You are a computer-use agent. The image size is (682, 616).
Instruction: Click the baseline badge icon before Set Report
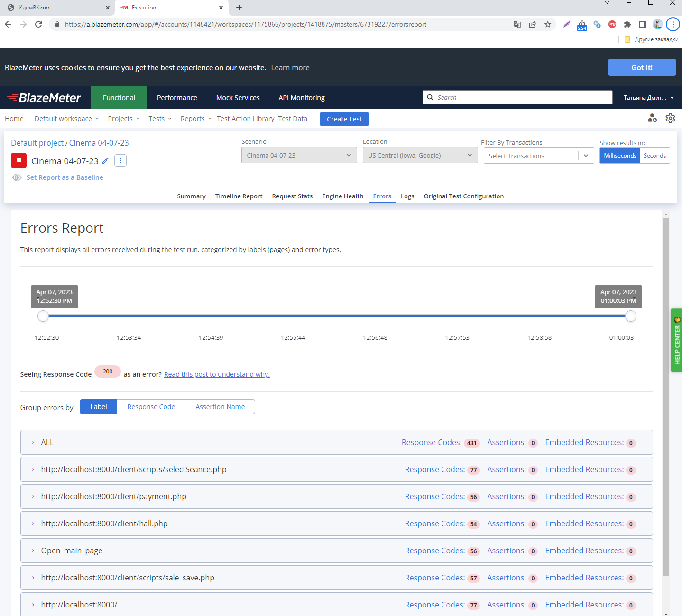tap(17, 177)
